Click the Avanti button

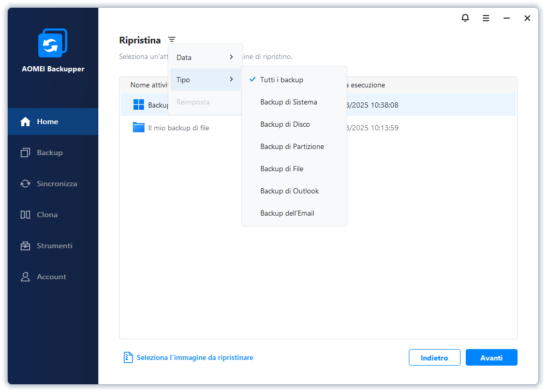click(491, 357)
